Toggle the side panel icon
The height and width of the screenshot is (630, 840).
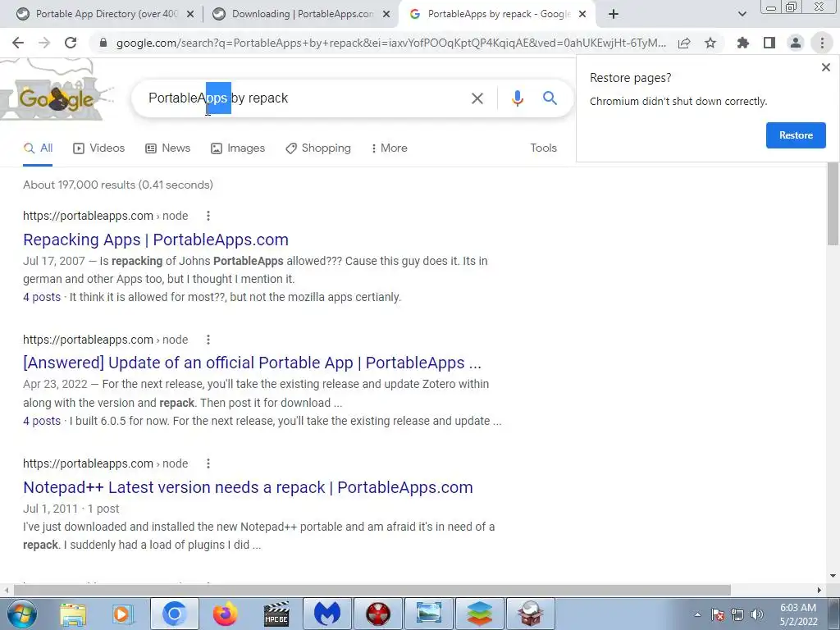click(x=769, y=43)
